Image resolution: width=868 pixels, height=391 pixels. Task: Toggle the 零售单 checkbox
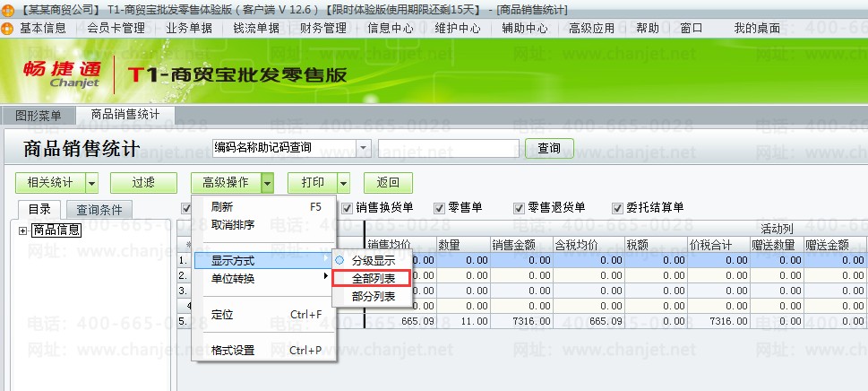(440, 208)
